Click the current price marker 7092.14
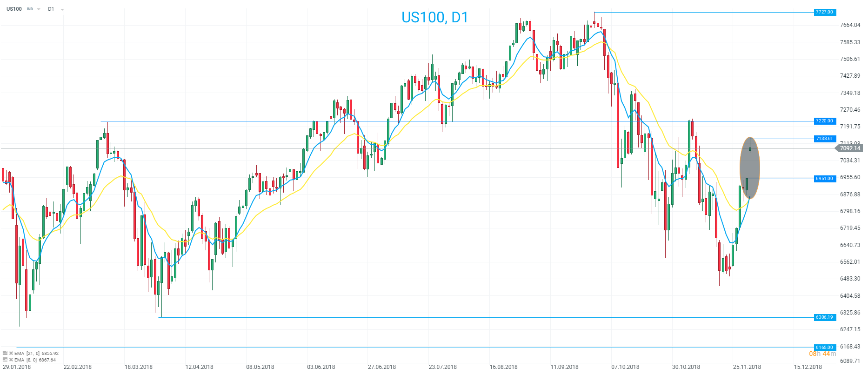 [x=849, y=148]
